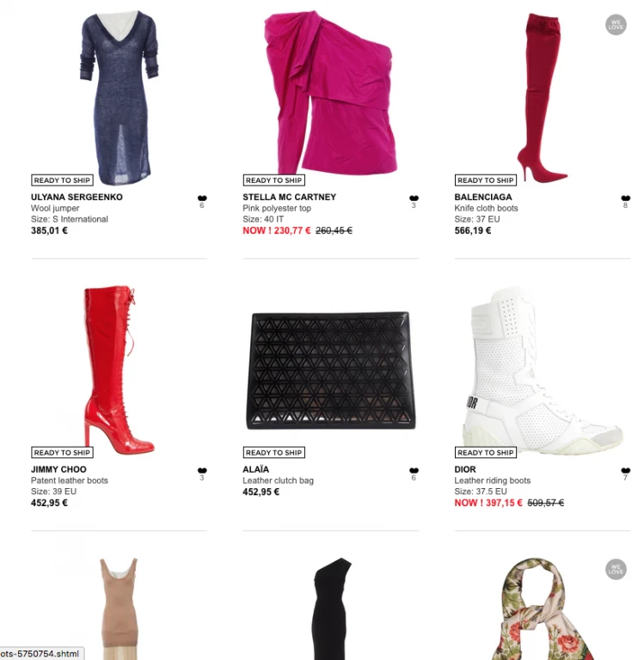The height and width of the screenshot is (660, 644).
Task: Open the pink one-shoulder top image
Action: pos(331,94)
